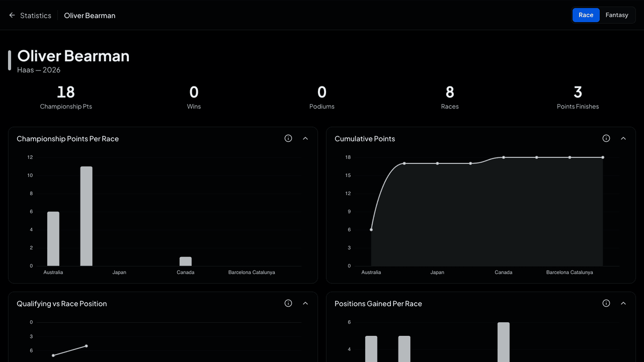Switch to Fantasy mode
The image size is (644, 362).
(617, 15)
